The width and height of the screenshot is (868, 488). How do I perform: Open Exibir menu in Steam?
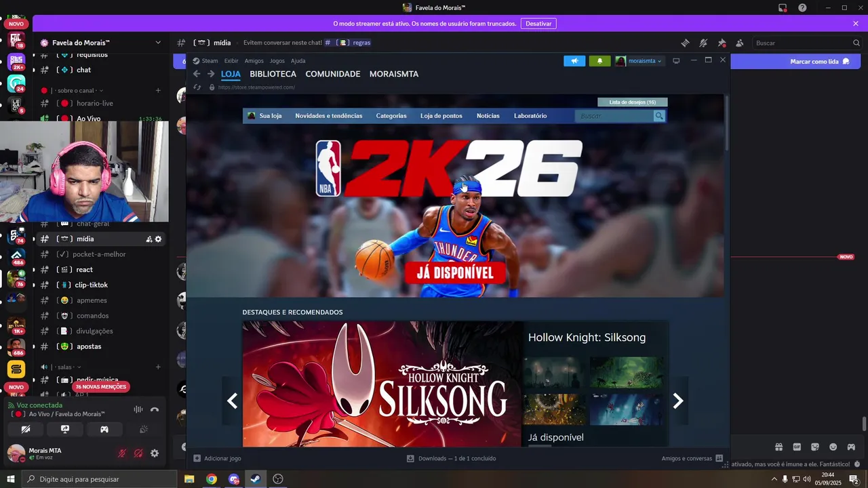pos(231,61)
